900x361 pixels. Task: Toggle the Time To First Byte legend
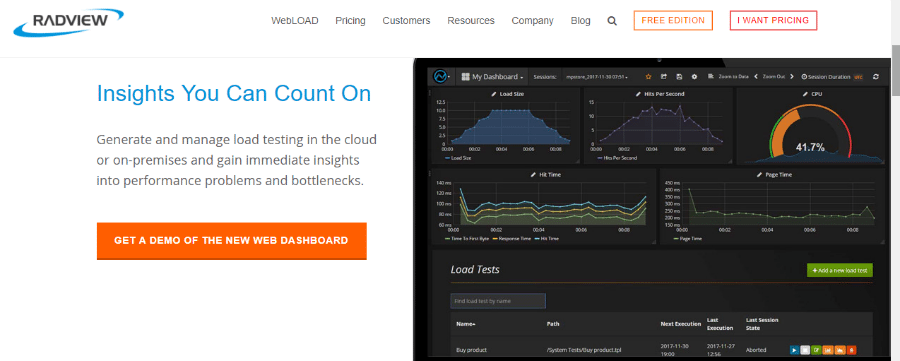[467, 238]
